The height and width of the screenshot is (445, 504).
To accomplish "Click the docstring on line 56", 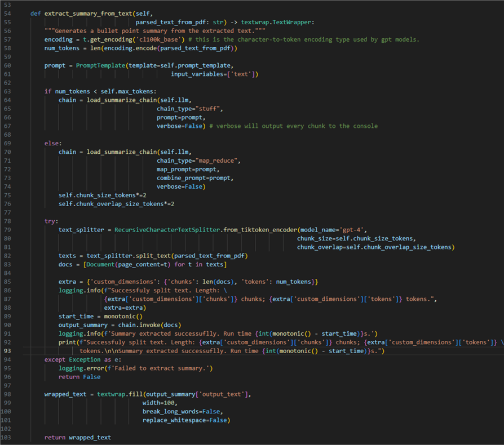I will pyautogui.click(x=155, y=31).
